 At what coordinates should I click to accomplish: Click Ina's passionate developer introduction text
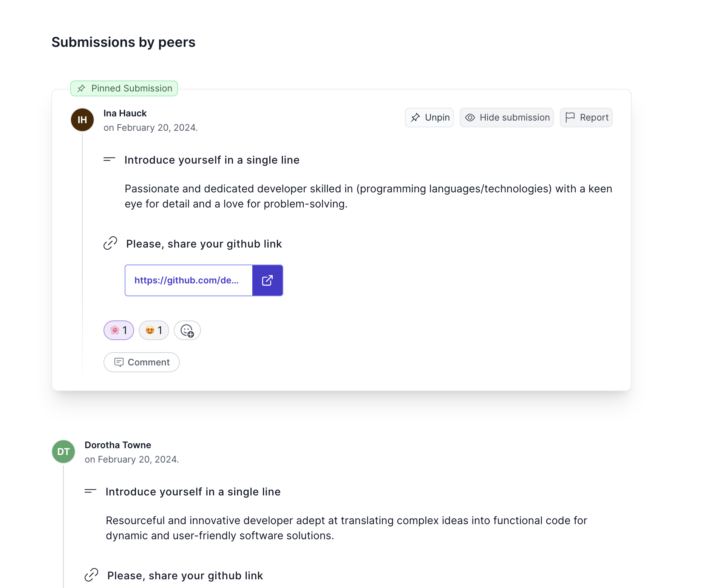coord(368,196)
